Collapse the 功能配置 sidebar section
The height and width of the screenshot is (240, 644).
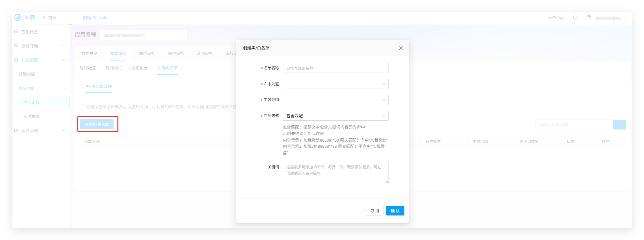63,60
